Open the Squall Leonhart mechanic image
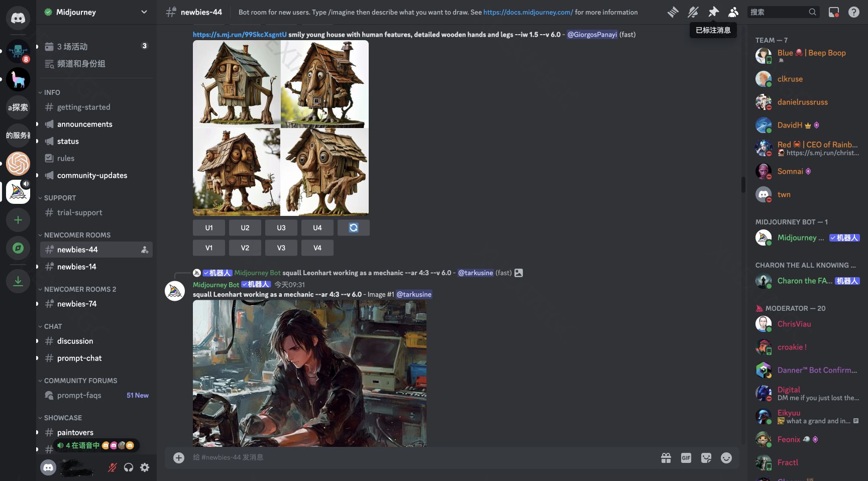The width and height of the screenshot is (868, 481). pos(309,373)
